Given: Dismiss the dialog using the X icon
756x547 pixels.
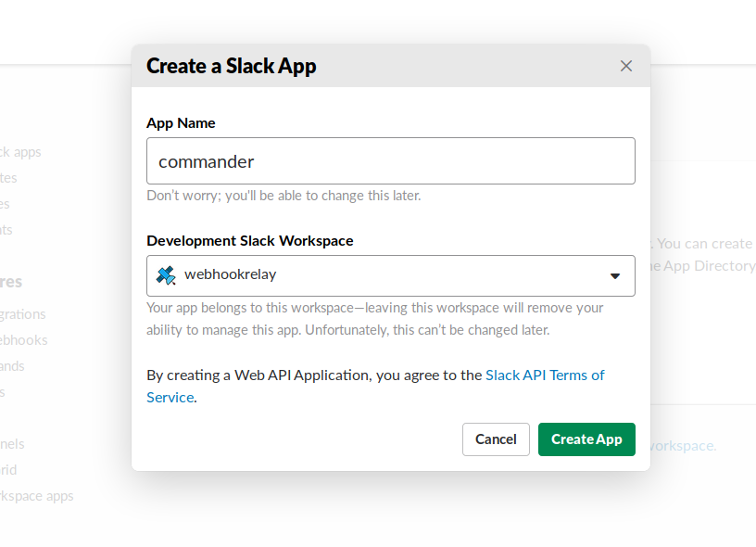Looking at the screenshot, I should click(x=625, y=65).
